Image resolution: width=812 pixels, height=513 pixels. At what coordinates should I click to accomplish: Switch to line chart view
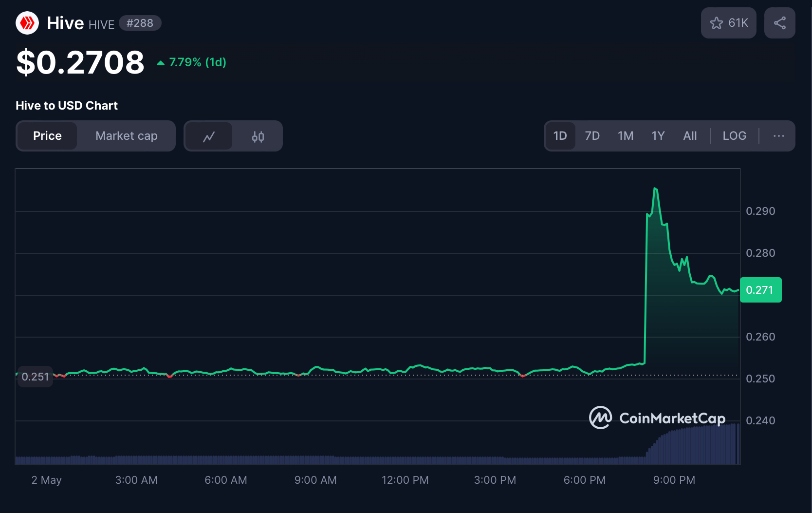(x=209, y=136)
